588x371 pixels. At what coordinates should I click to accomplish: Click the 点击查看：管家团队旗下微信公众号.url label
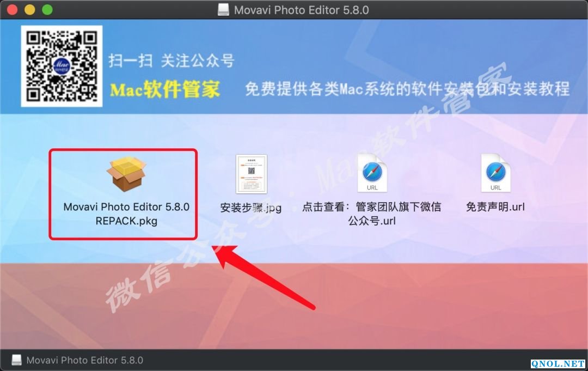[x=372, y=214]
